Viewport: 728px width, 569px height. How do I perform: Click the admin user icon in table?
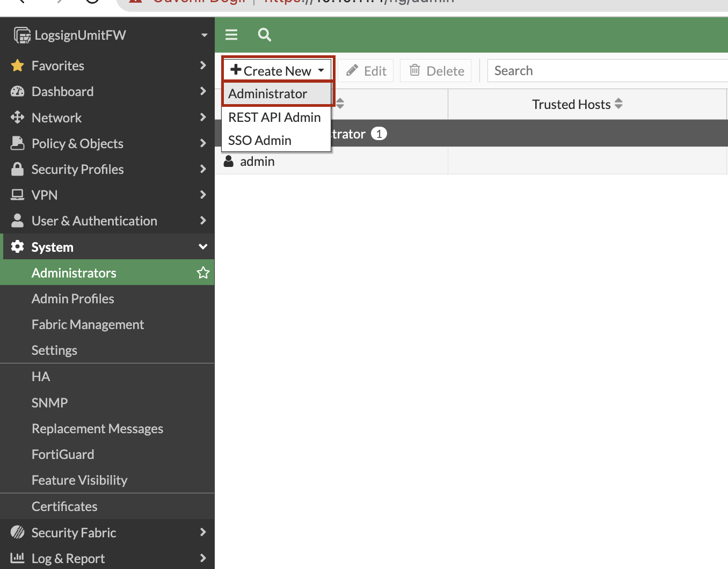coord(229,161)
